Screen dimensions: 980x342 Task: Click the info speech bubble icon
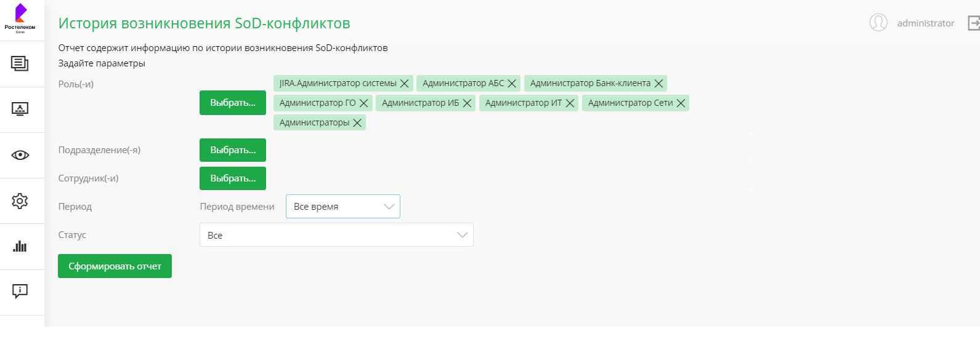coord(20,291)
